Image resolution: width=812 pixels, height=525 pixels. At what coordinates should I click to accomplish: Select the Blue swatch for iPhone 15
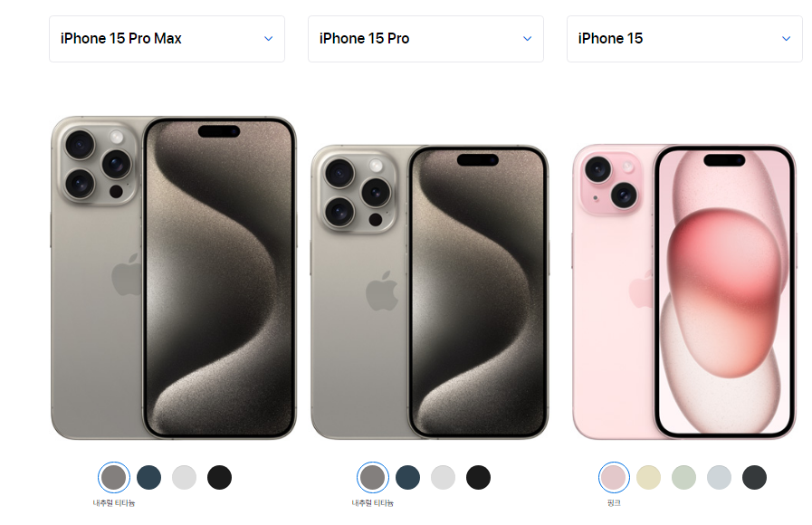720,477
